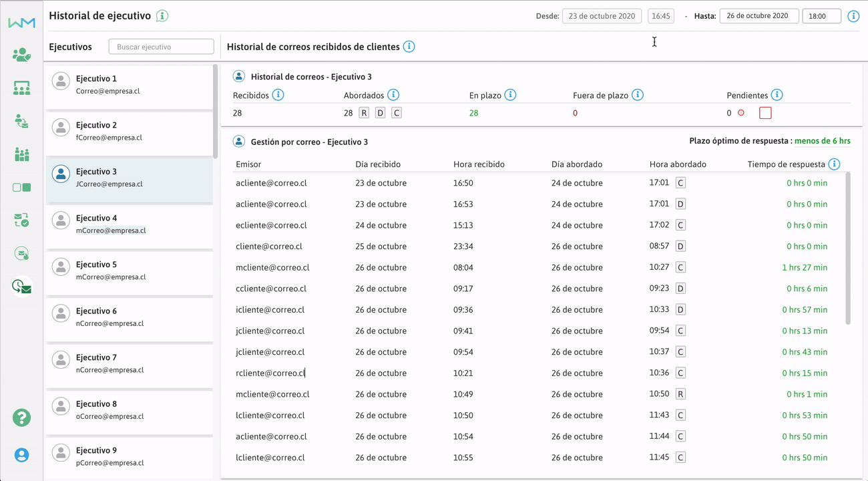Toggle the red Pendientes checkbox
The width and height of the screenshot is (868, 481).
765,113
